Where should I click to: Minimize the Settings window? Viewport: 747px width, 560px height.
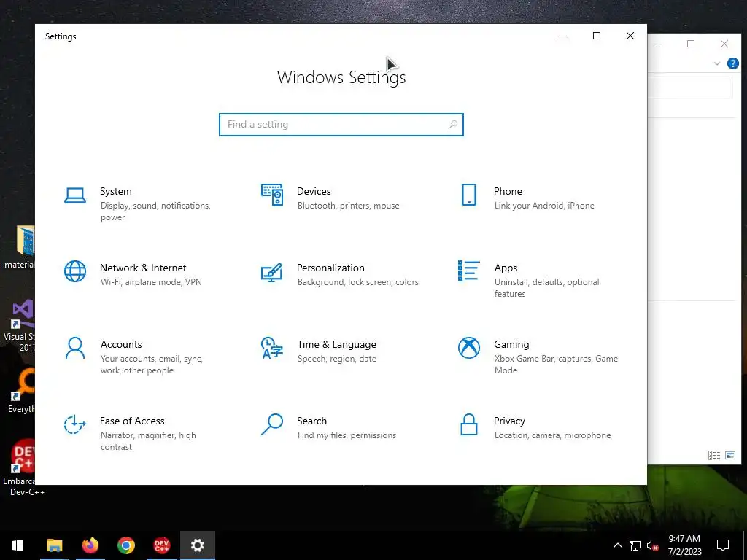point(563,36)
